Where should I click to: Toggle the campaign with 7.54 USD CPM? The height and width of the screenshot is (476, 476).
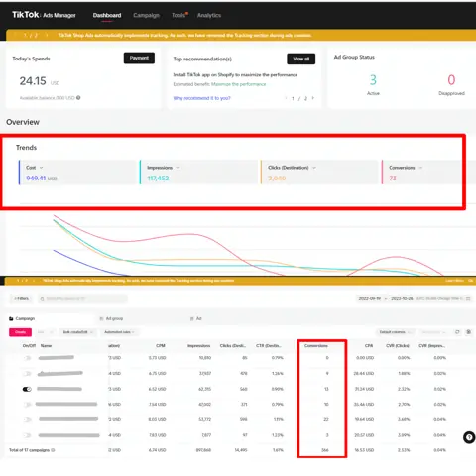click(x=27, y=405)
